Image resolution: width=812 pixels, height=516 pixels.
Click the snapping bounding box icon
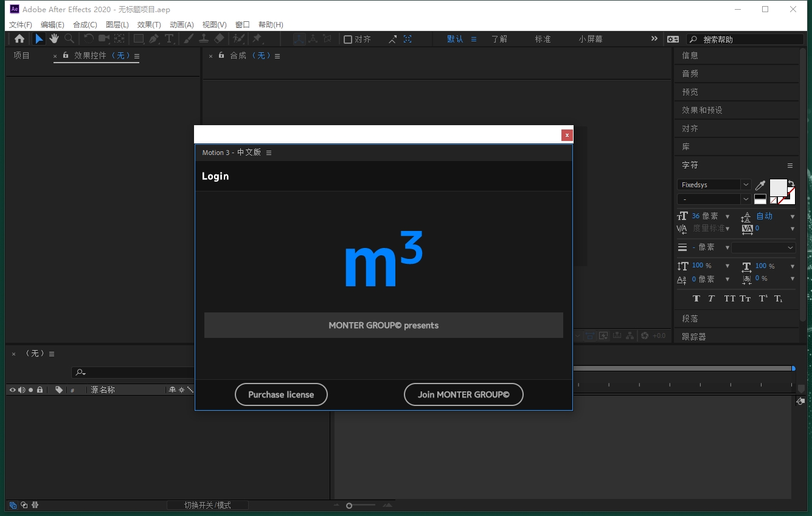point(408,39)
